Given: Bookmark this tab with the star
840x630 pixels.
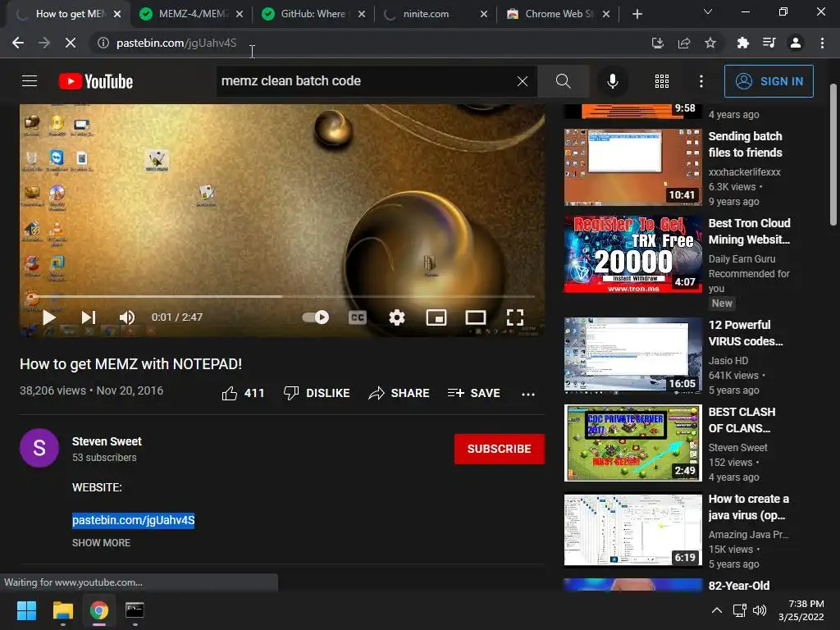Looking at the screenshot, I should [x=710, y=43].
